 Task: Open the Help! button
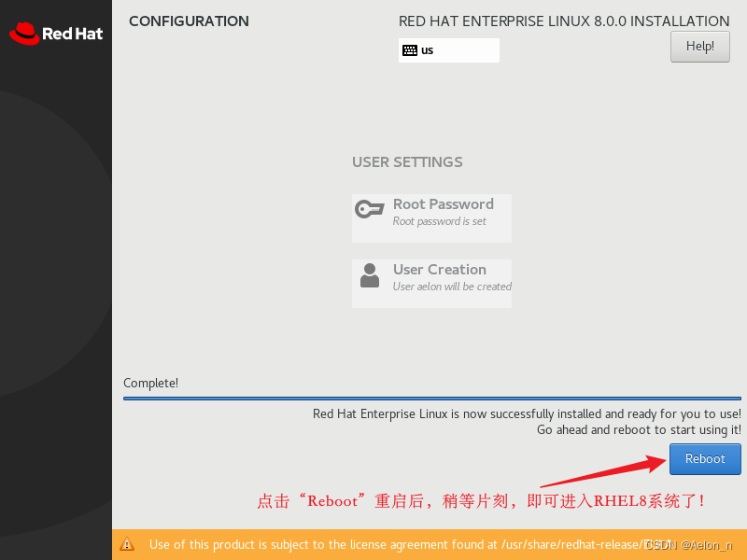[x=699, y=47]
